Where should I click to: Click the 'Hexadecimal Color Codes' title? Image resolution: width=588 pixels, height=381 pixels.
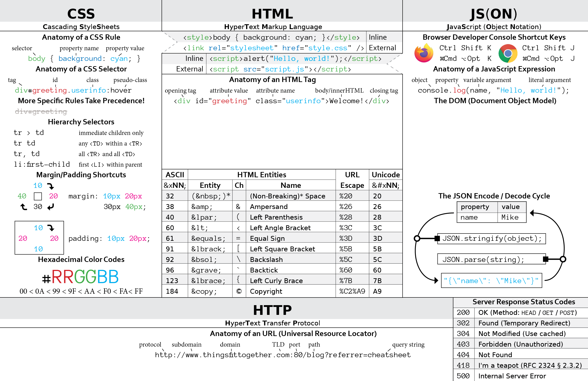coord(81,260)
